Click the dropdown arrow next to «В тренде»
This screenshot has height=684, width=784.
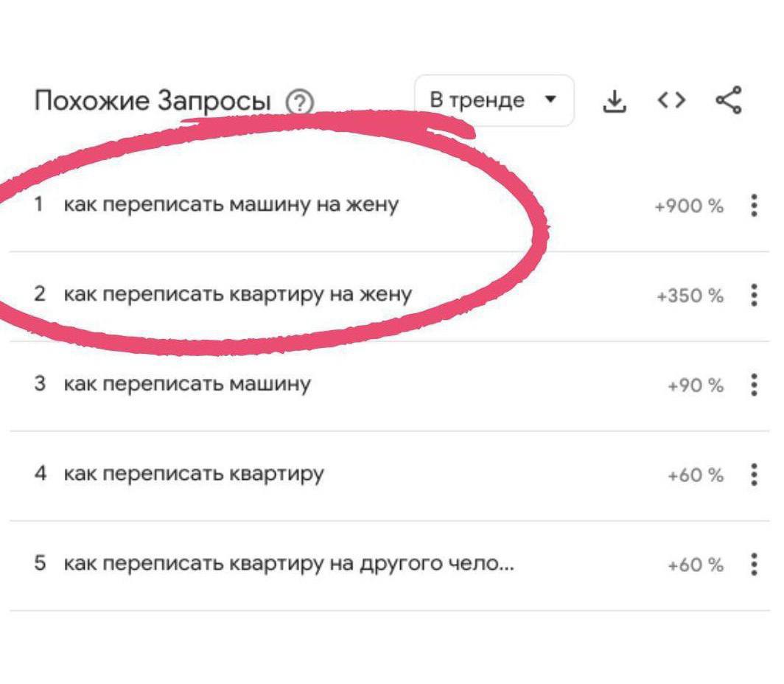[548, 99]
